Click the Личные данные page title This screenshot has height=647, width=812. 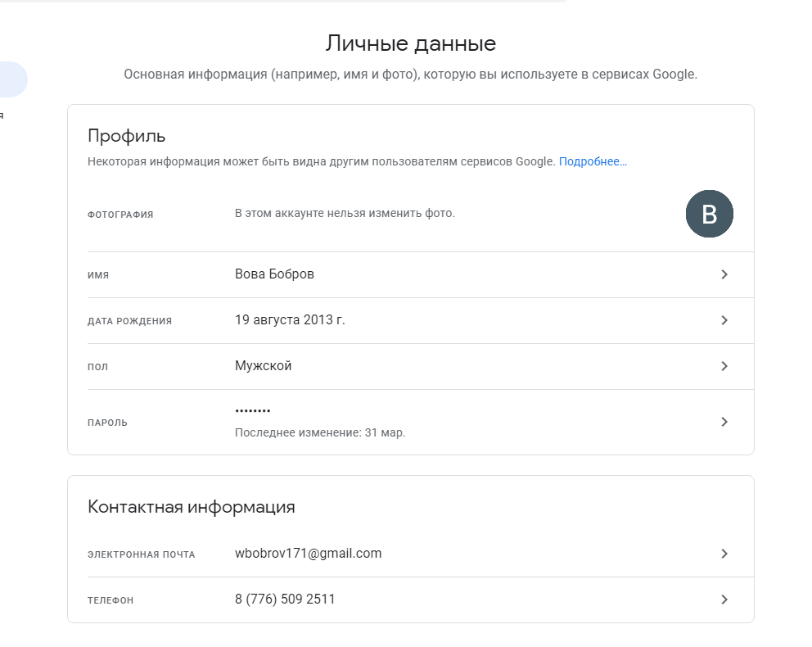[411, 43]
